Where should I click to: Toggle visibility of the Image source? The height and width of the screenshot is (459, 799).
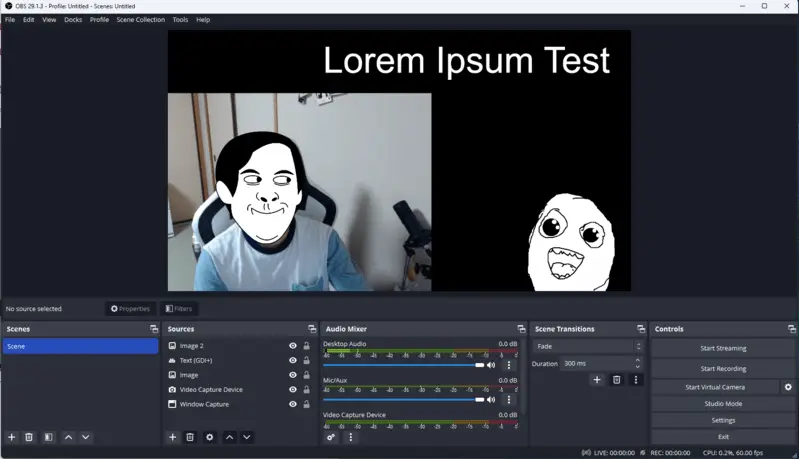(x=293, y=375)
